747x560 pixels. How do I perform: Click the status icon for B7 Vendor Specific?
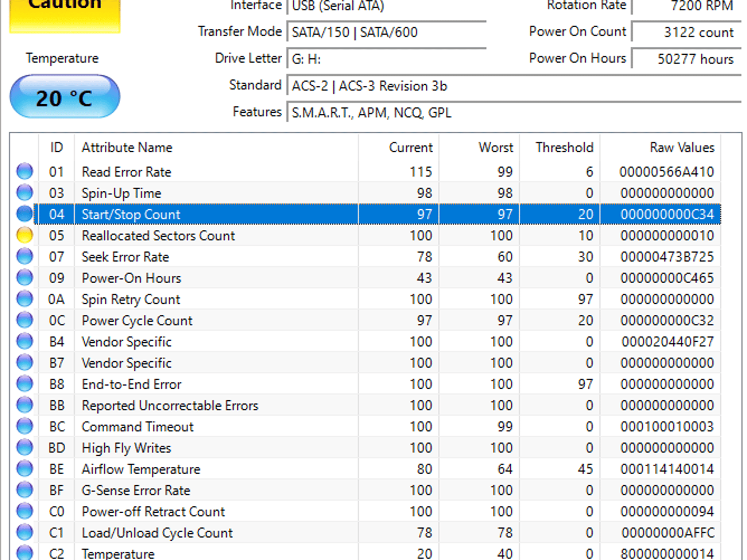[25, 362]
